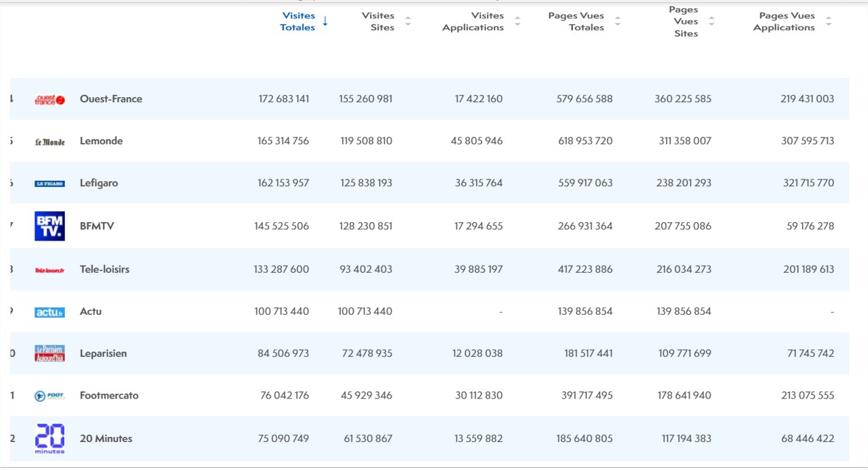Click value 30 112 830
This screenshot has height=470, width=868.
pyautogui.click(x=478, y=396)
